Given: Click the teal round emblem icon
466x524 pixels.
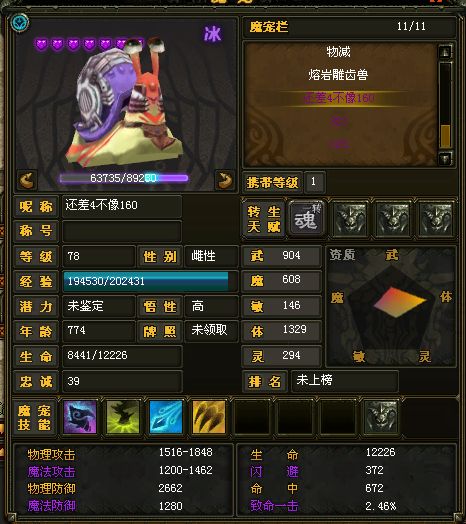Looking at the screenshot, I should 19,23.
